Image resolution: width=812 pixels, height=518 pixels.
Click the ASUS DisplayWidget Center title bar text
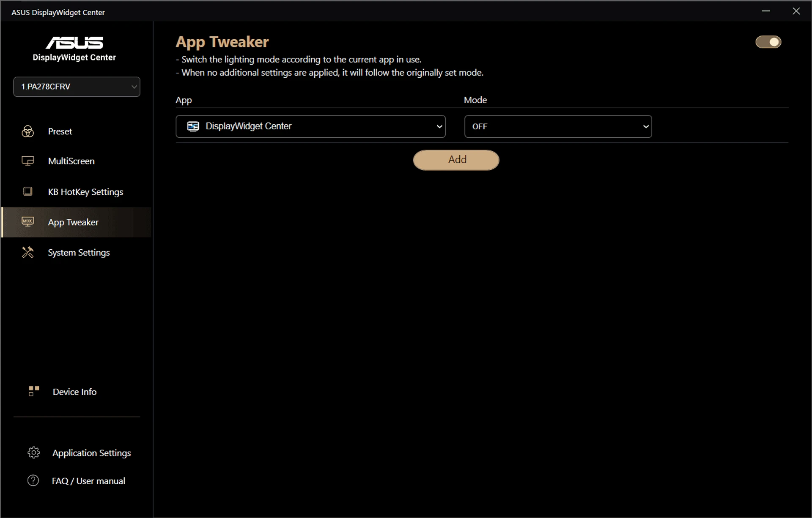[58, 12]
